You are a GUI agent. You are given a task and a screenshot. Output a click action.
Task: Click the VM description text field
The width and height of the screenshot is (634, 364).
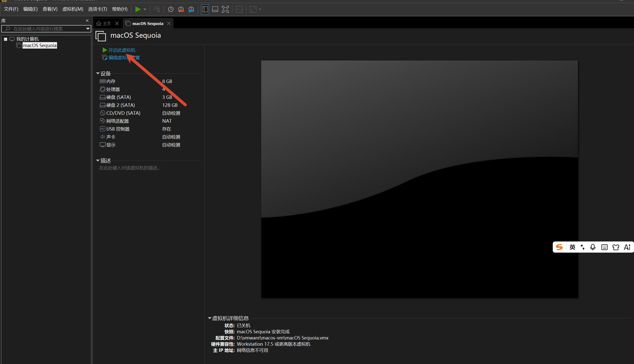129,168
